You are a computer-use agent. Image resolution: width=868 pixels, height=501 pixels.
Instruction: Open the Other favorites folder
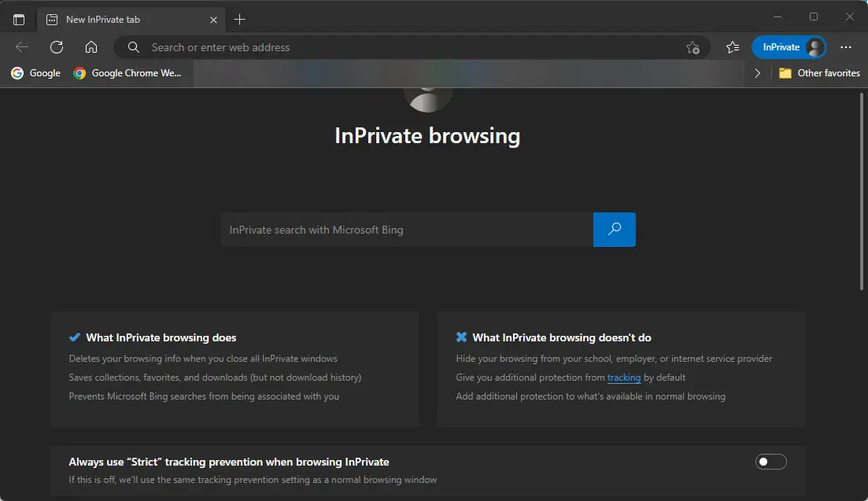pyautogui.click(x=819, y=73)
